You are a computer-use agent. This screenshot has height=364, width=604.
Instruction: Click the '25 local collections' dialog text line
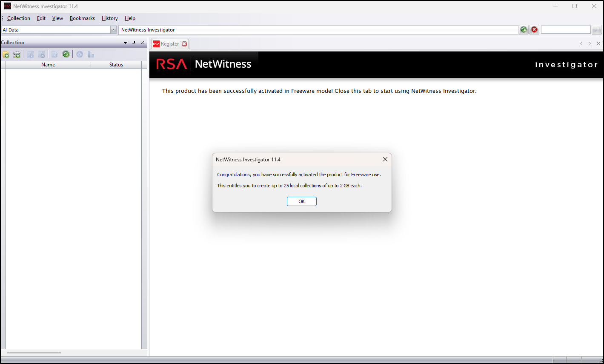[x=289, y=186]
